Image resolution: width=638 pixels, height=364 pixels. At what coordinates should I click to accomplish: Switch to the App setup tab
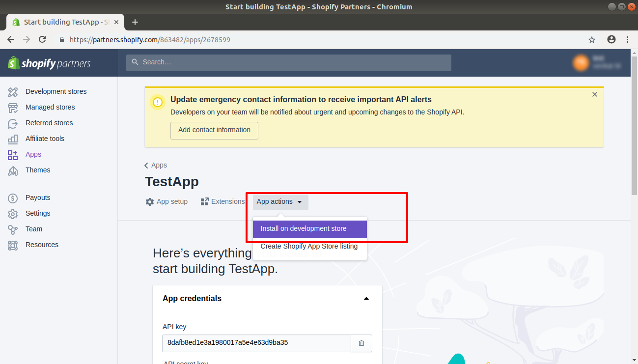click(167, 202)
